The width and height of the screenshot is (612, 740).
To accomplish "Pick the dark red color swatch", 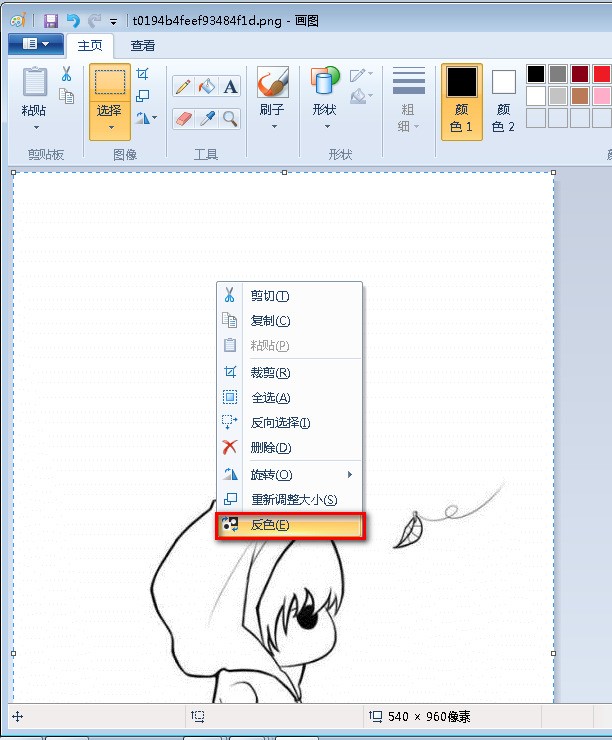I will point(580,74).
